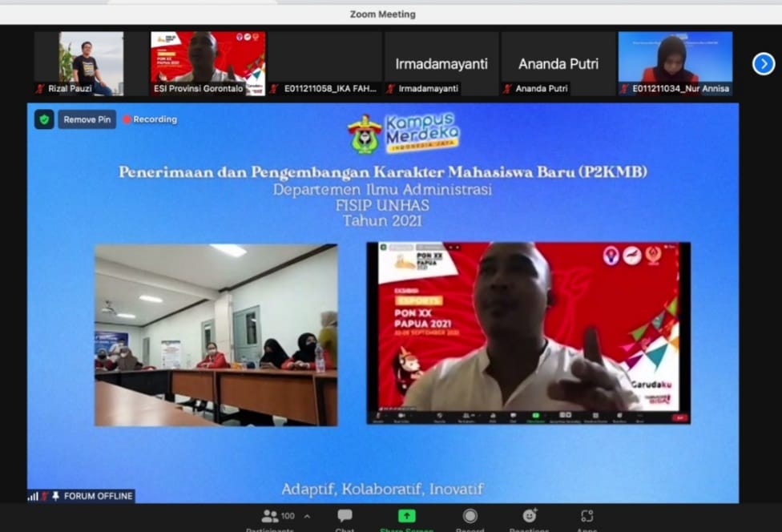The height and width of the screenshot is (532, 782).
Task: Click the shared meeting room video
Action: 216,335
